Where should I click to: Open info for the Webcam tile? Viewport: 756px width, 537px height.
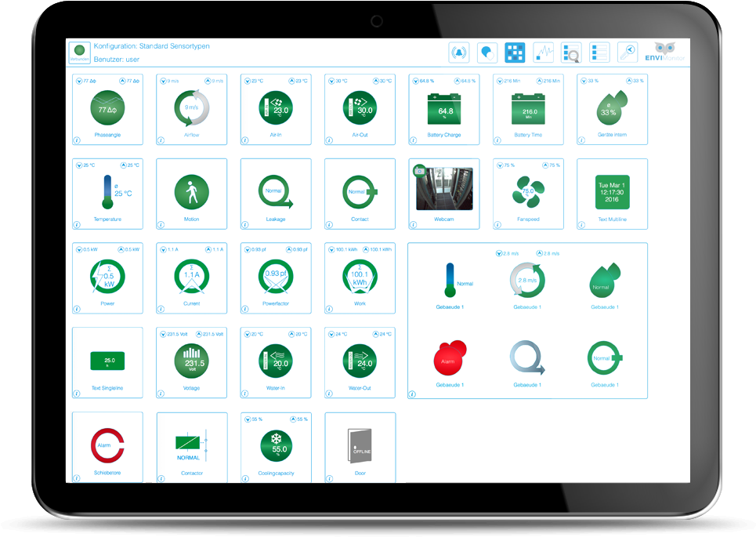[413, 224]
